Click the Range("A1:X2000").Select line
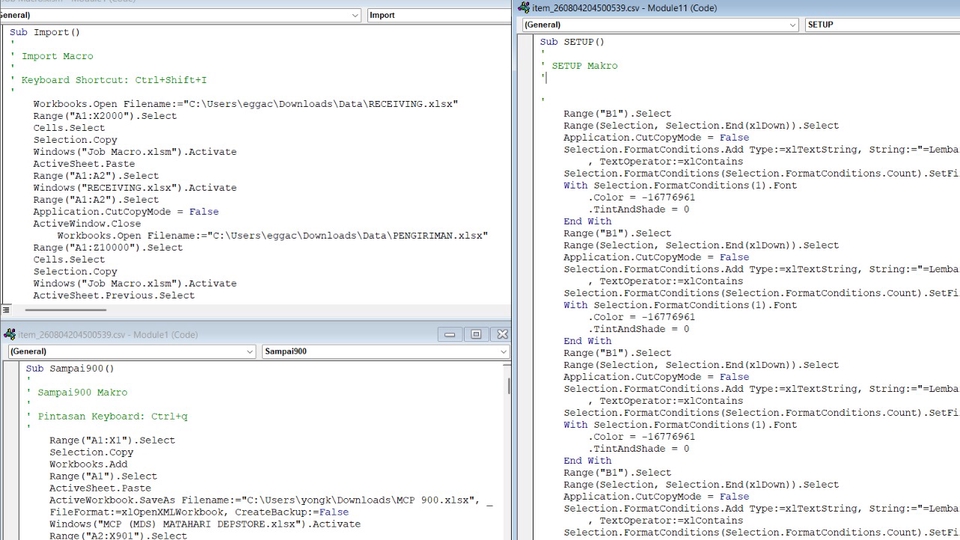Viewport: 960px width, 540px height. (105, 116)
